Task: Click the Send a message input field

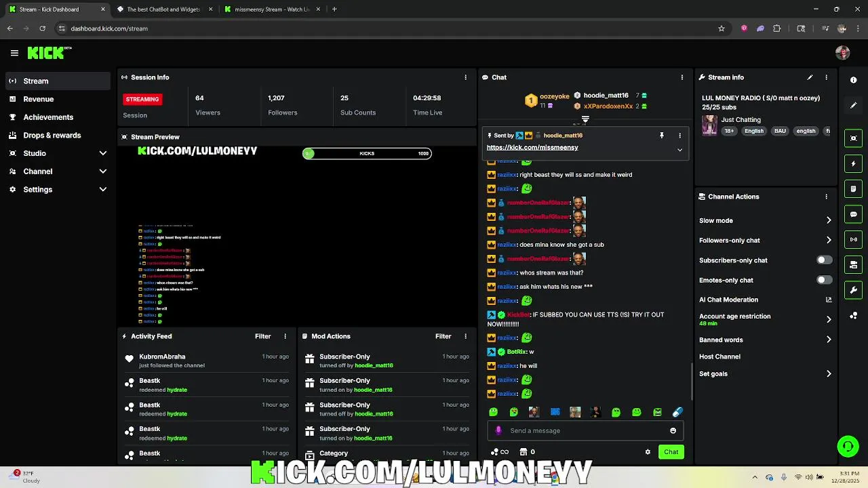Action: pyautogui.click(x=585, y=430)
